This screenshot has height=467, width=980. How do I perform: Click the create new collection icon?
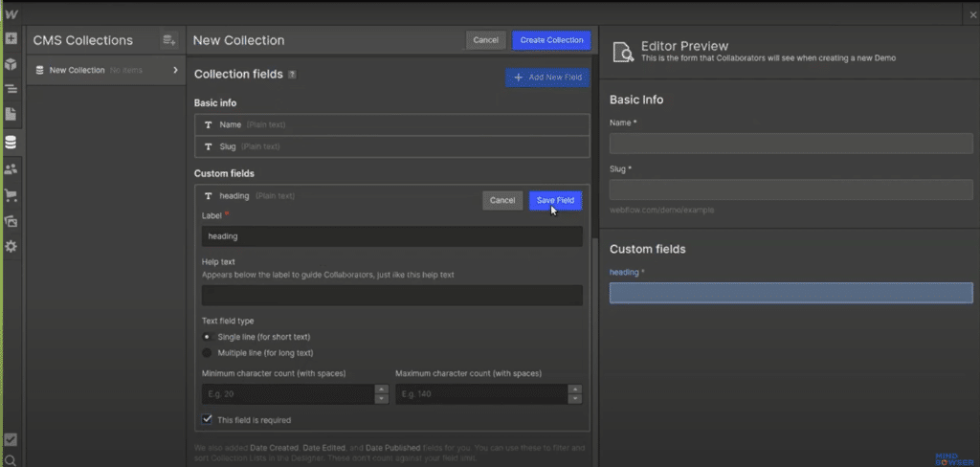point(169,40)
